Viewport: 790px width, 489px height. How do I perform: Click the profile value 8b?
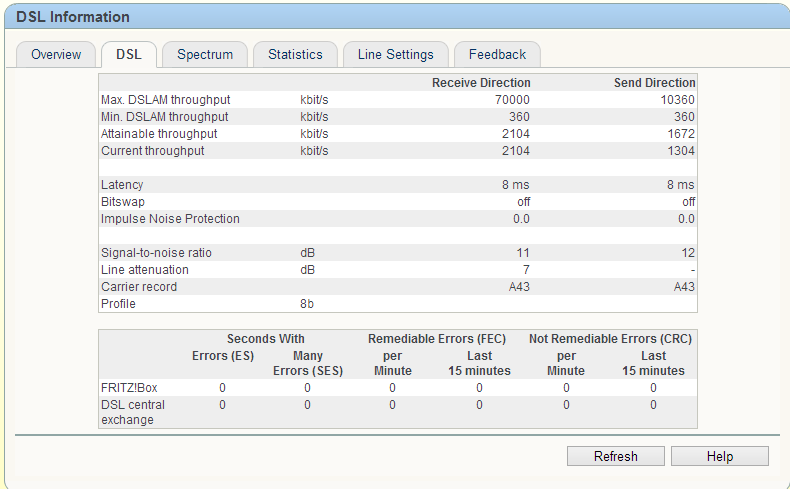click(x=308, y=304)
